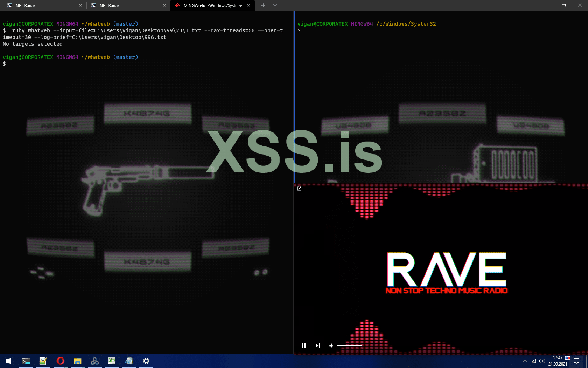Click the RAVE logo in the video
The width and height of the screenshot is (588, 368).
(447, 269)
